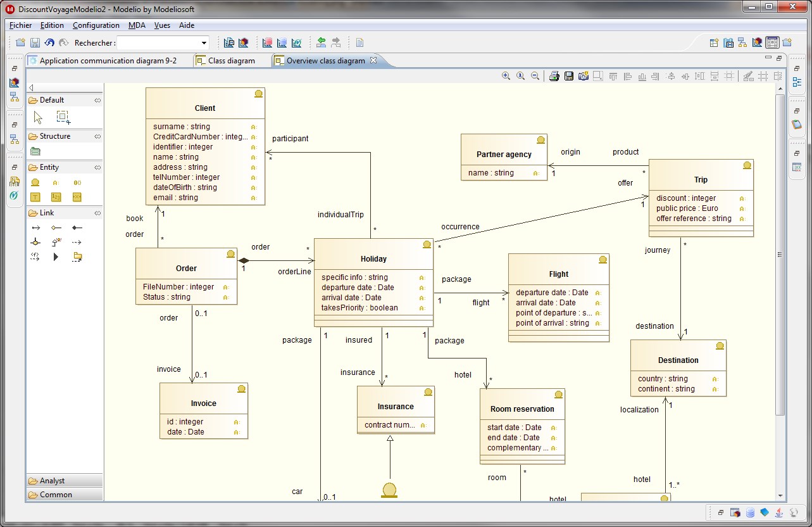Image resolution: width=812 pixels, height=527 pixels.
Task: Pin the Entity palette group open
Action: pyautogui.click(x=97, y=167)
